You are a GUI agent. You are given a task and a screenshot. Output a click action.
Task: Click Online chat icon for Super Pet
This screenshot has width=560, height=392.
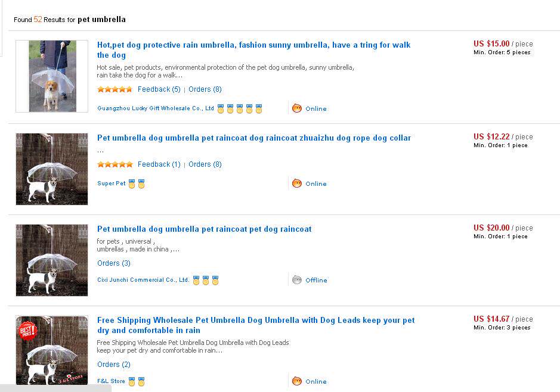coord(297,183)
